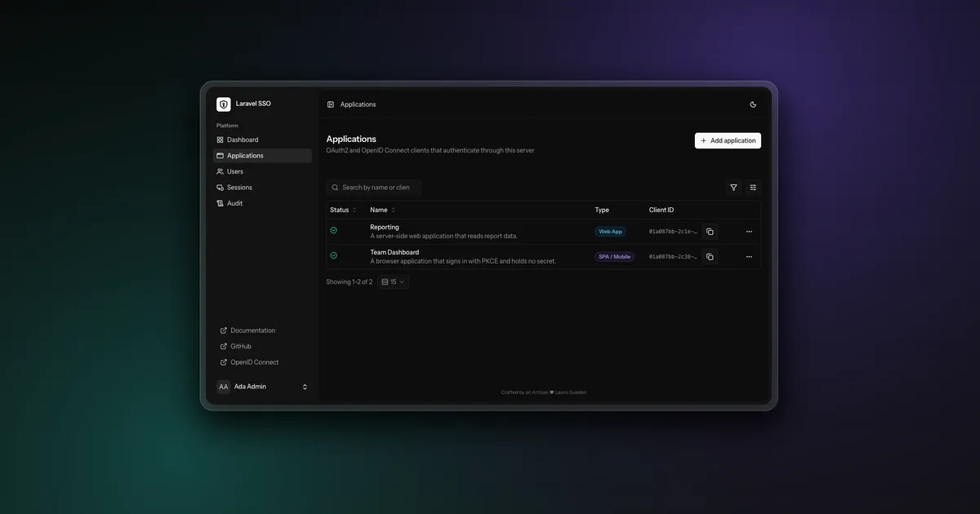This screenshot has width=980, height=514.
Task: Click Reporting description text
Action: (443, 237)
